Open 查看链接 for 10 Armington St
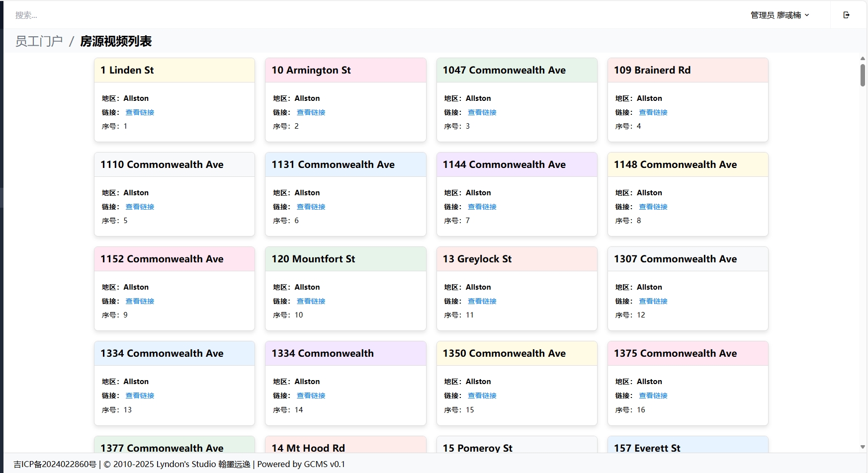This screenshot has height=473, width=868. 311,112
